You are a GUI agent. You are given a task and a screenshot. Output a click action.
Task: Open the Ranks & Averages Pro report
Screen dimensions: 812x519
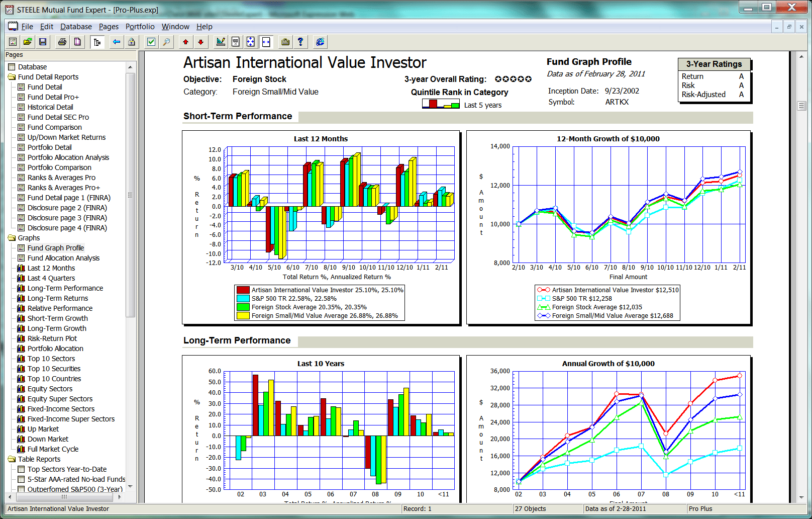(x=61, y=178)
